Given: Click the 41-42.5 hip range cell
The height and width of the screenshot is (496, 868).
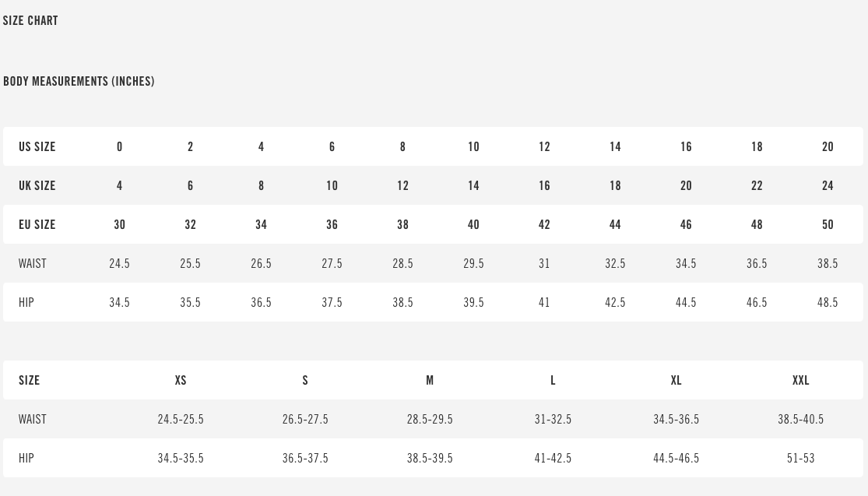Looking at the screenshot, I should point(553,458).
